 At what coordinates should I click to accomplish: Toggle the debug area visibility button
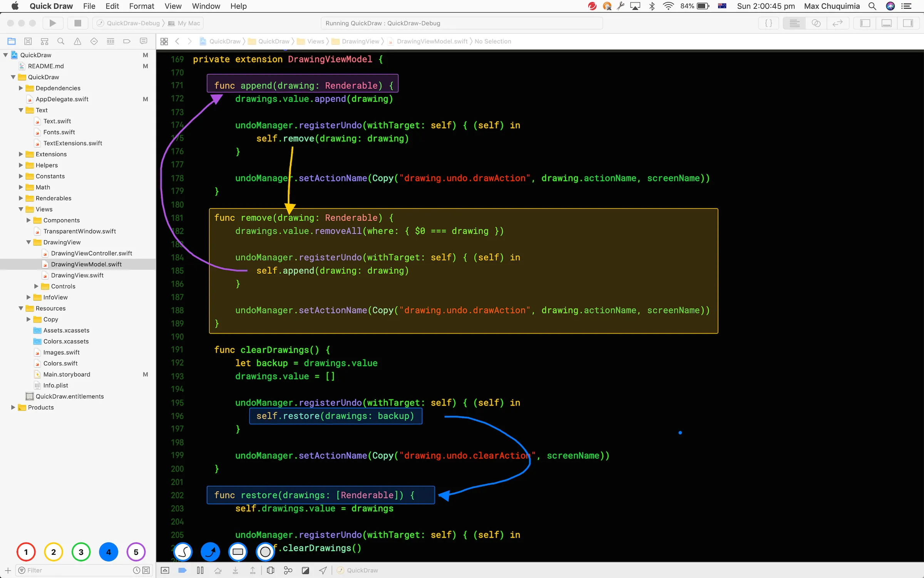(x=887, y=23)
